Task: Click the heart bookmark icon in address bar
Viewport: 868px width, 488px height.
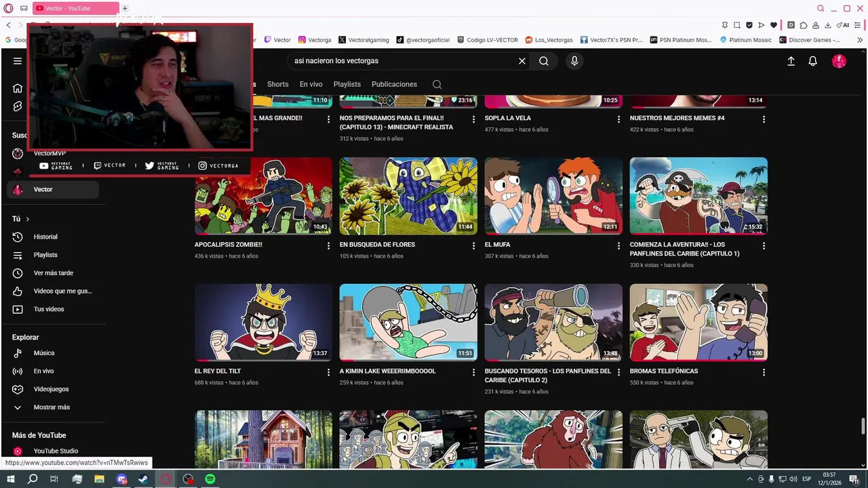Action: tap(774, 25)
